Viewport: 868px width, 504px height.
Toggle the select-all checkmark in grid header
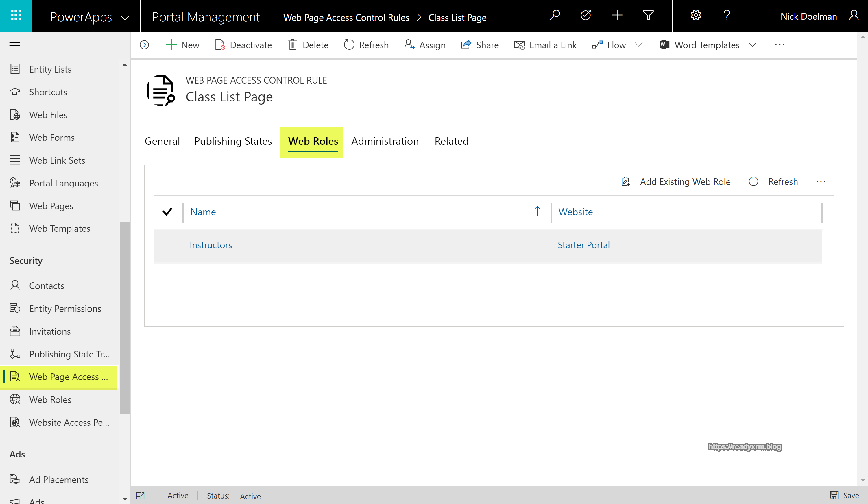pyautogui.click(x=167, y=212)
